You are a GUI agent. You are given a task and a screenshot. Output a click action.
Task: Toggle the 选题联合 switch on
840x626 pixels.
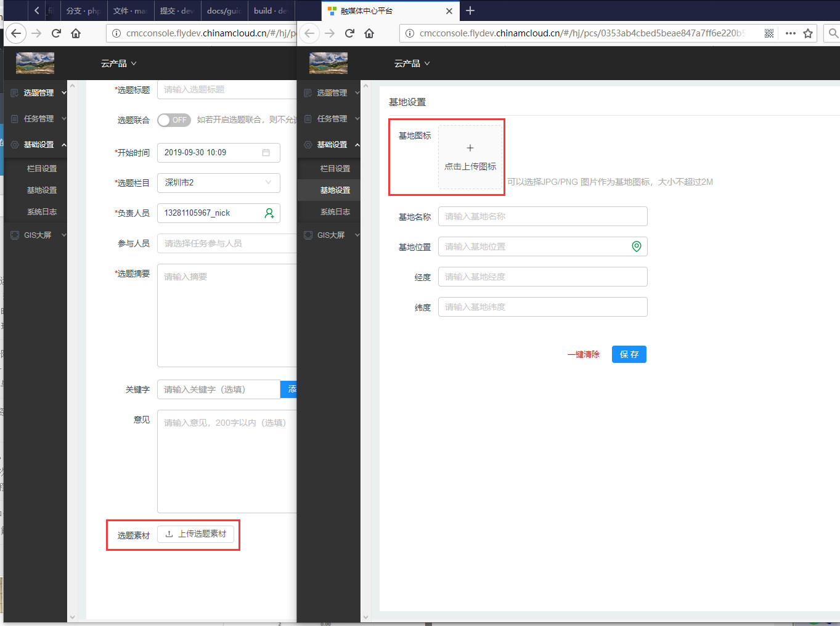tap(174, 120)
